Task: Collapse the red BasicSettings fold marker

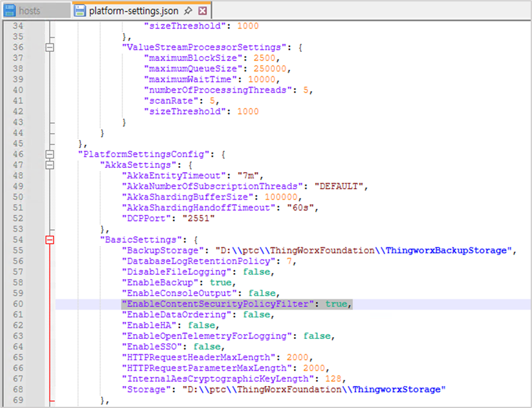Action: pos(49,240)
